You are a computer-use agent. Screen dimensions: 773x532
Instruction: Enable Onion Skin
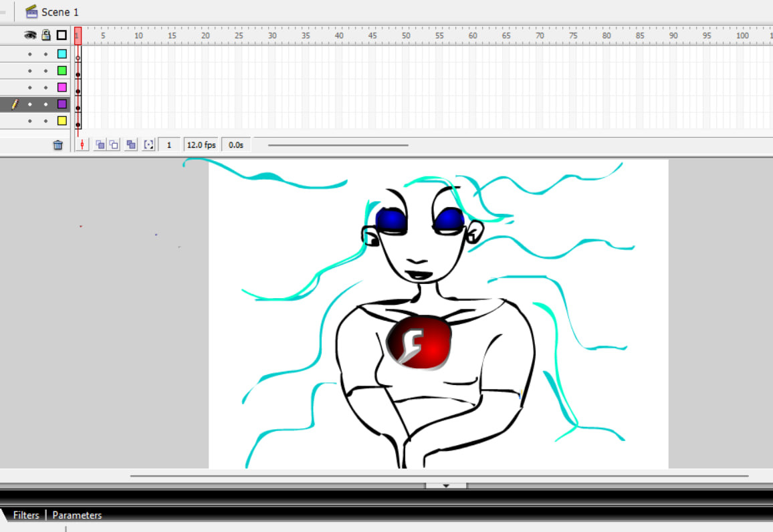(100, 145)
